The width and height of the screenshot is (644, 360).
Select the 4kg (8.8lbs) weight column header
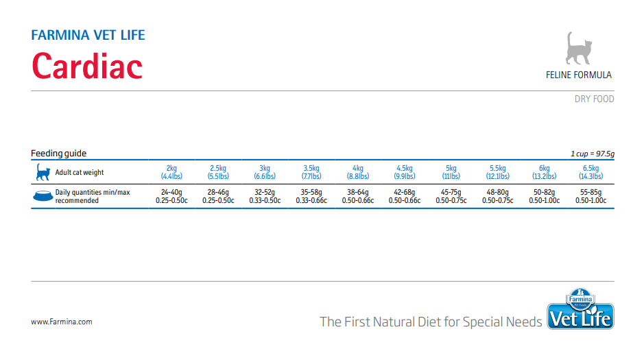358,172
